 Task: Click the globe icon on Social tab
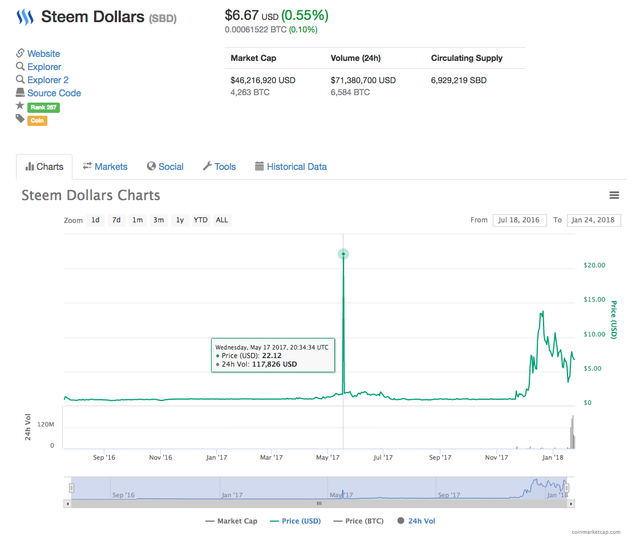point(151,166)
